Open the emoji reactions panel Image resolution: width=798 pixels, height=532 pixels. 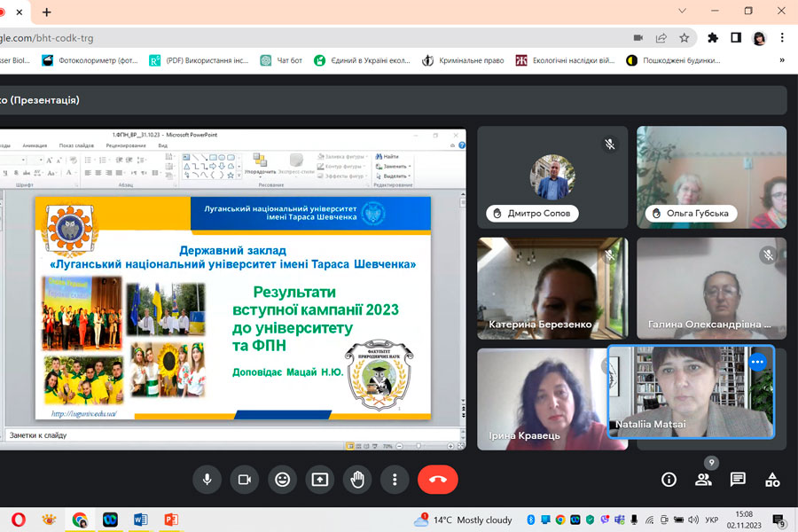coord(282,480)
